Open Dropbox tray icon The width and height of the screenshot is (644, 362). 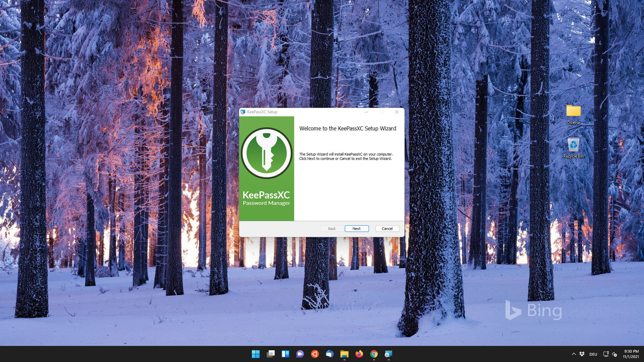click(x=582, y=354)
